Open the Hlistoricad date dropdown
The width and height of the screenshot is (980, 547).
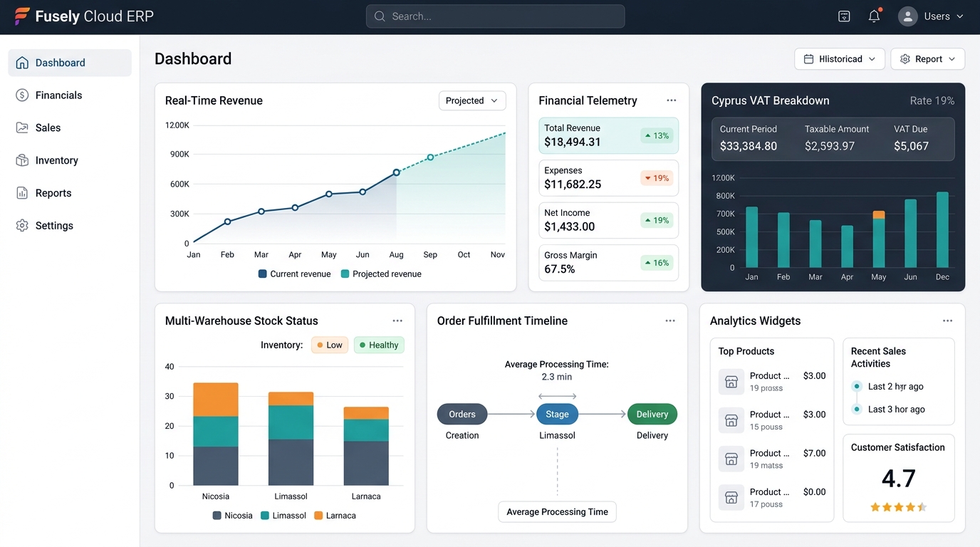840,59
